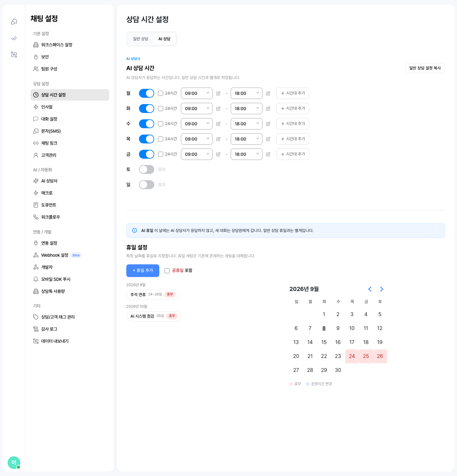
Task: Enable Saturday (토) consultation switch
Action: (147, 169)
